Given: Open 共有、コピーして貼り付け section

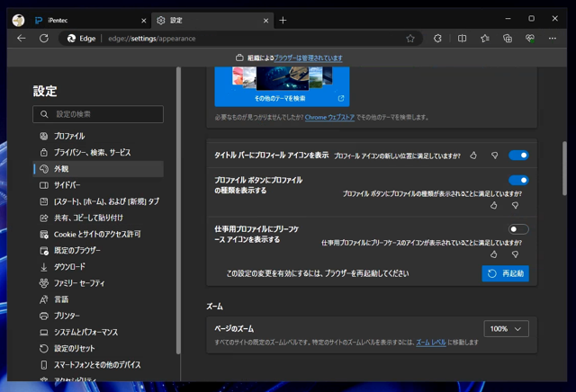Looking at the screenshot, I should click(x=98, y=218).
